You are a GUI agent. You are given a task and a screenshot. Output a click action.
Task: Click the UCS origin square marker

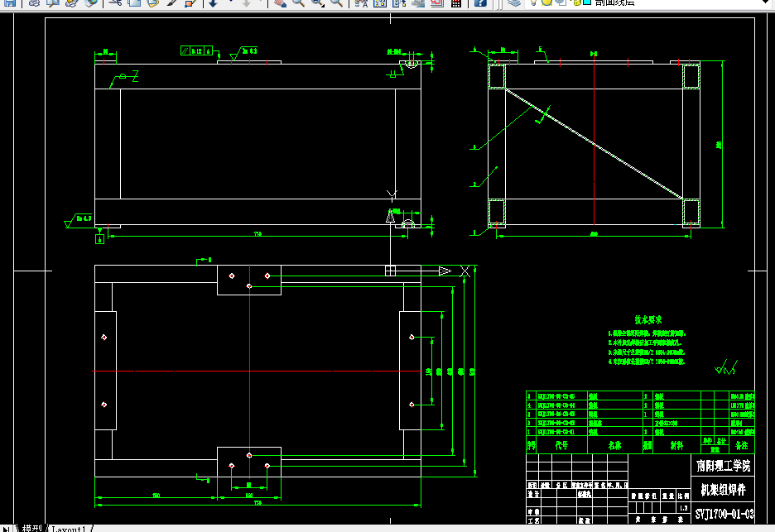[x=391, y=271]
